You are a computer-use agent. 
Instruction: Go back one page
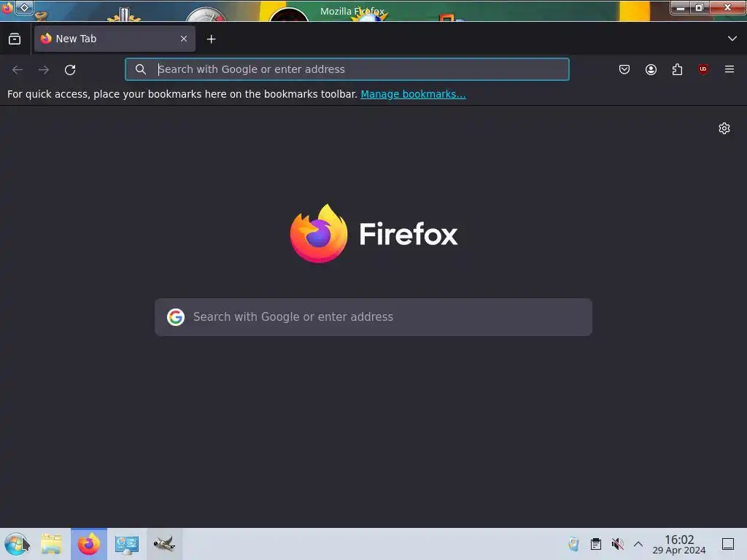(x=18, y=69)
